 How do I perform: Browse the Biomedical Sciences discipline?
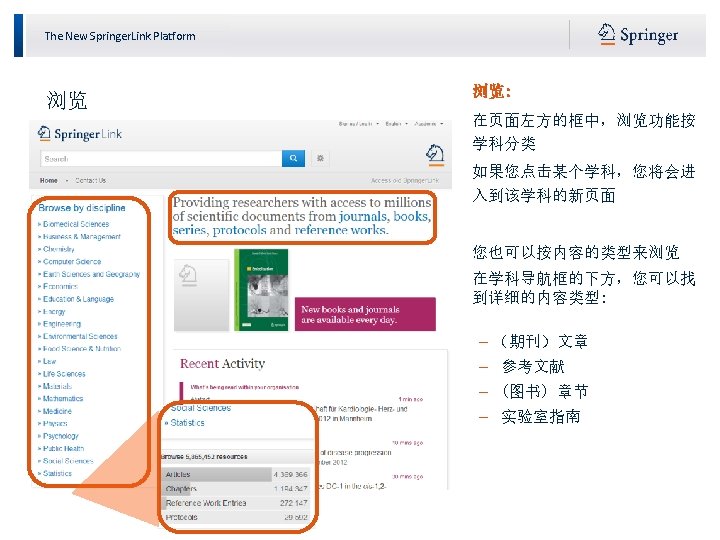pos(76,224)
